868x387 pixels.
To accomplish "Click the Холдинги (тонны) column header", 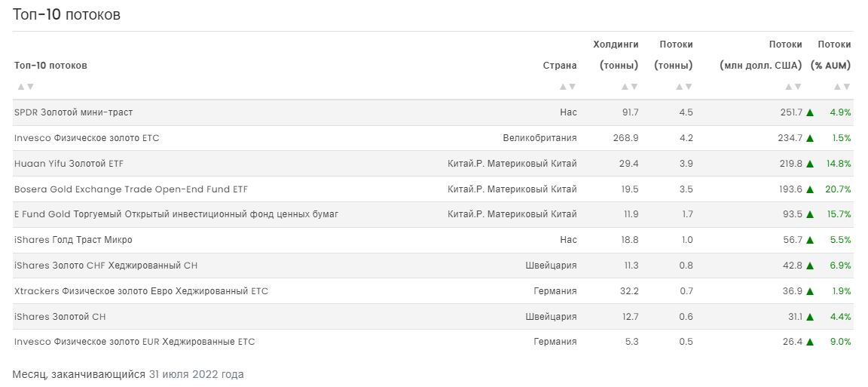I will click(619, 54).
